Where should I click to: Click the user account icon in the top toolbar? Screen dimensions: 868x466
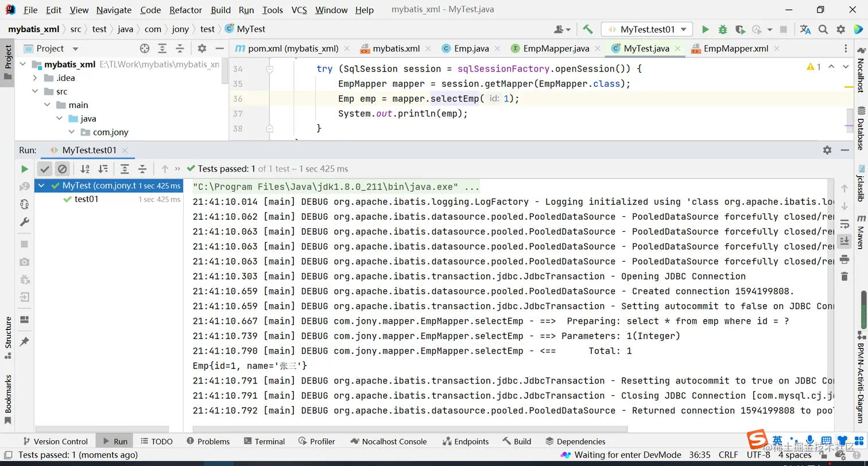pyautogui.click(x=562, y=29)
